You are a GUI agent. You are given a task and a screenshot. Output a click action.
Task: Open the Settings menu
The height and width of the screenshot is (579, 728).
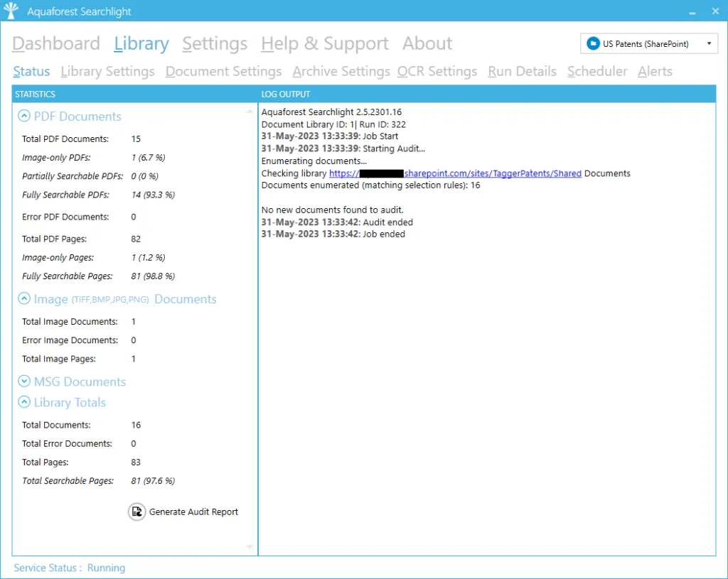coord(215,43)
